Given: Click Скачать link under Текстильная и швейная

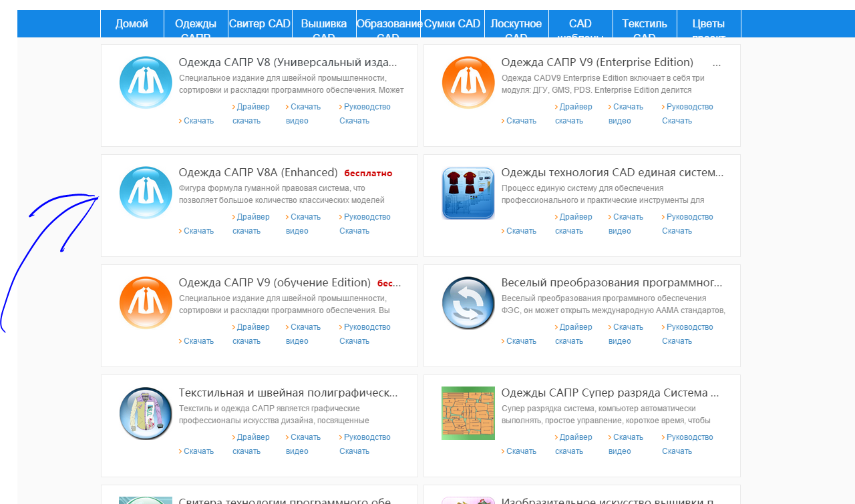Looking at the screenshot, I should pos(196,451).
